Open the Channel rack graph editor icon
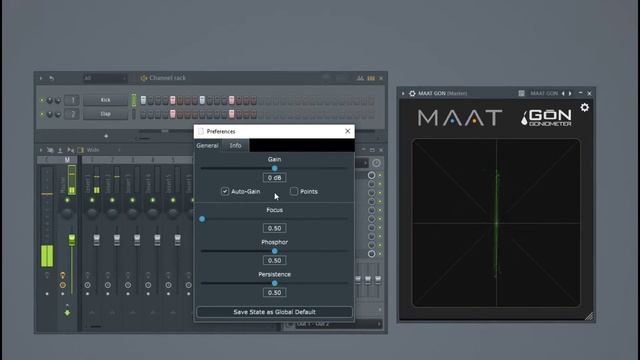The image size is (640, 360). 360,78
